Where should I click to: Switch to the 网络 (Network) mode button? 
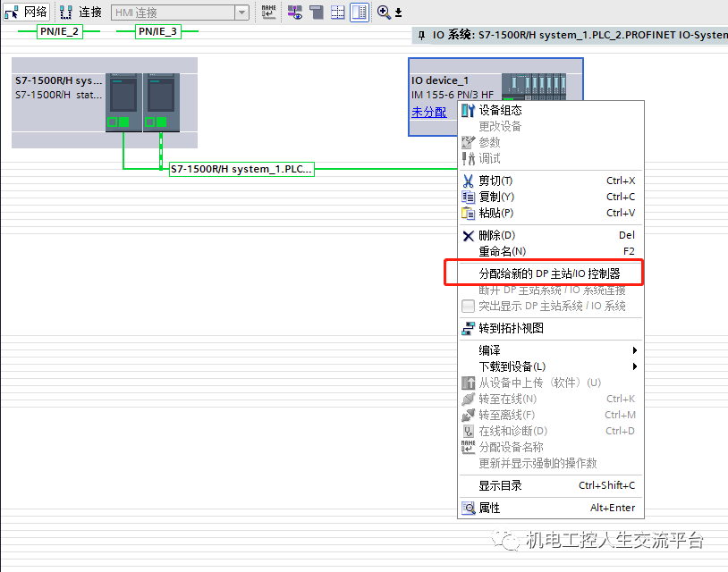pyautogui.click(x=26, y=12)
